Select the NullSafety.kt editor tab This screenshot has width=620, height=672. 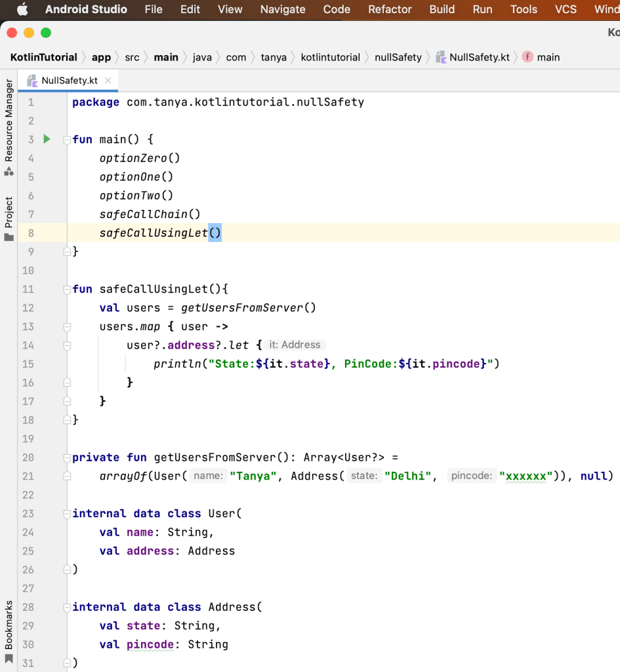click(69, 80)
